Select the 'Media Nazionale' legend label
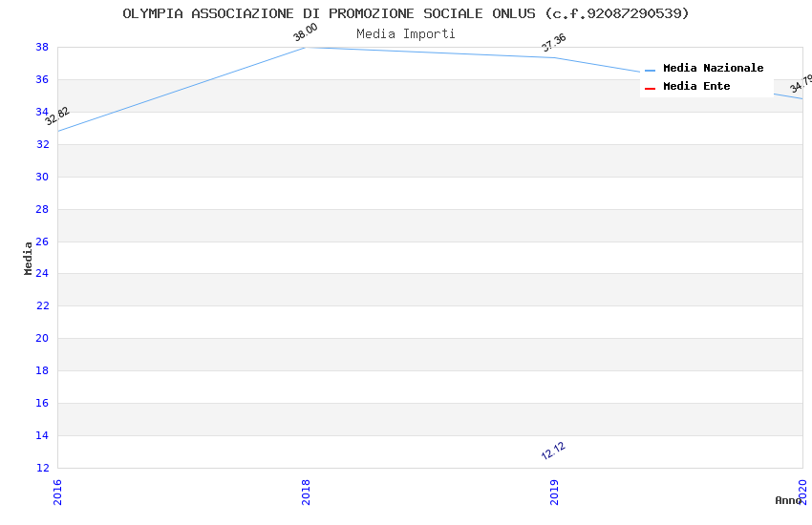 (713, 68)
